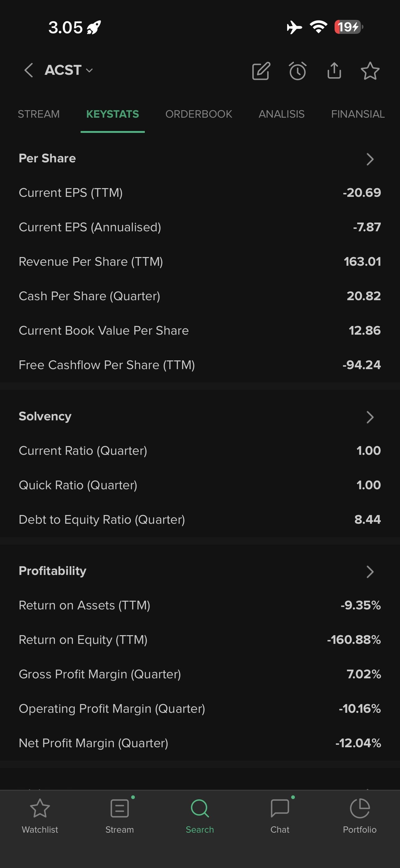Expand the Per Share section chevron
The height and width of the screenshot is (868, 400).
[370, 159]
